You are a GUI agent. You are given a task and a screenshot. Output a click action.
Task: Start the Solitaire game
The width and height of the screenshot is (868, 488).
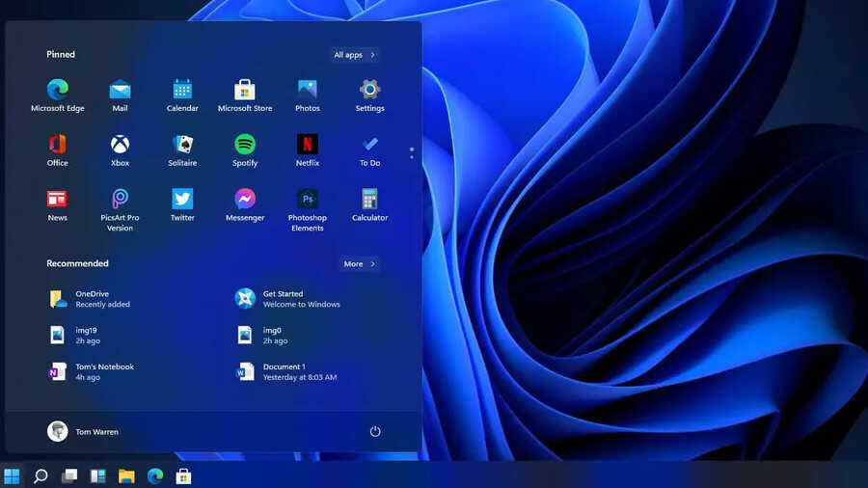(x=182, y=150)
